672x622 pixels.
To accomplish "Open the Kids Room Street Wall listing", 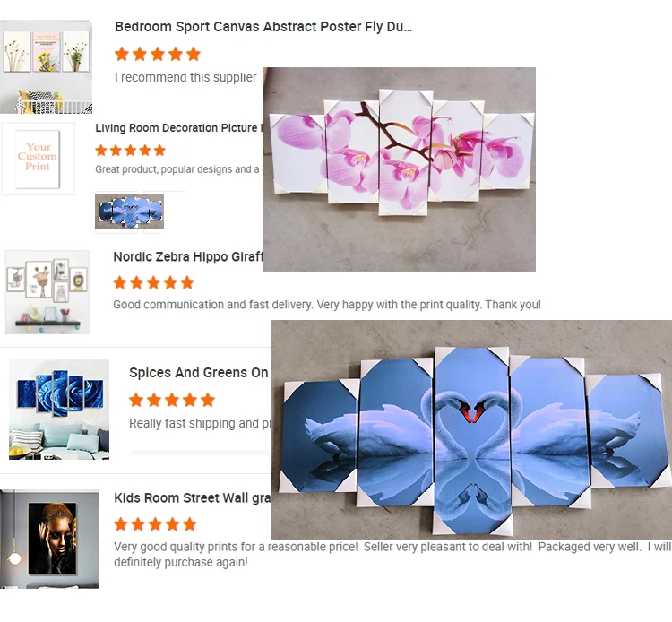I will pos(193,497).
